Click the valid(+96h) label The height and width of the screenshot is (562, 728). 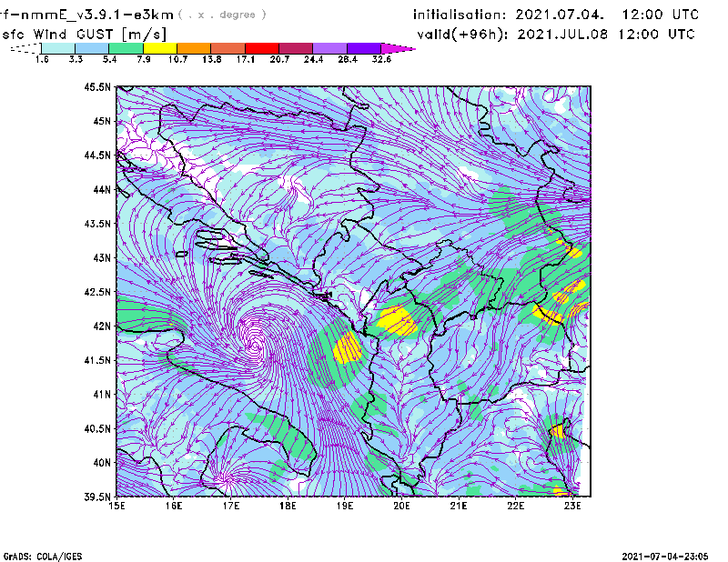coord(462,35)
